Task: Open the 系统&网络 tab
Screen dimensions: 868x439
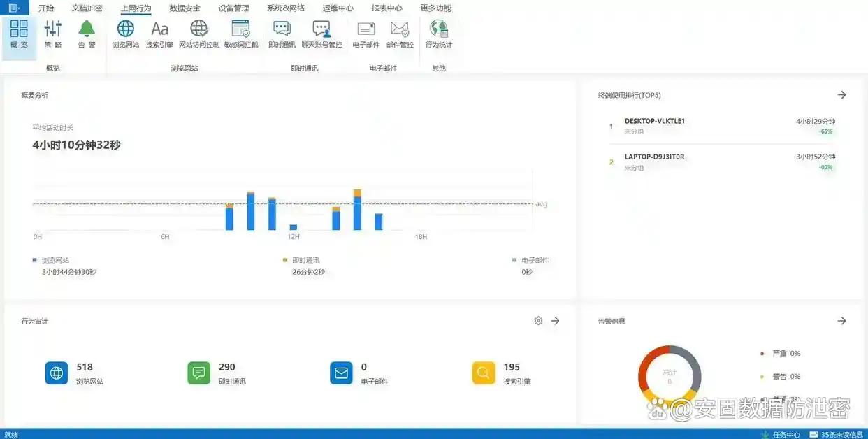Action: coord(286,8)
